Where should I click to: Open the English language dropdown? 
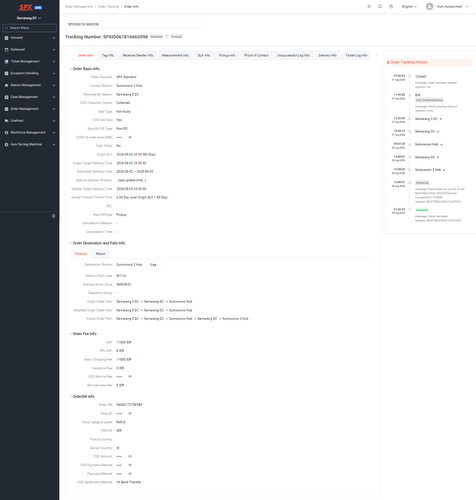(409, 6)
